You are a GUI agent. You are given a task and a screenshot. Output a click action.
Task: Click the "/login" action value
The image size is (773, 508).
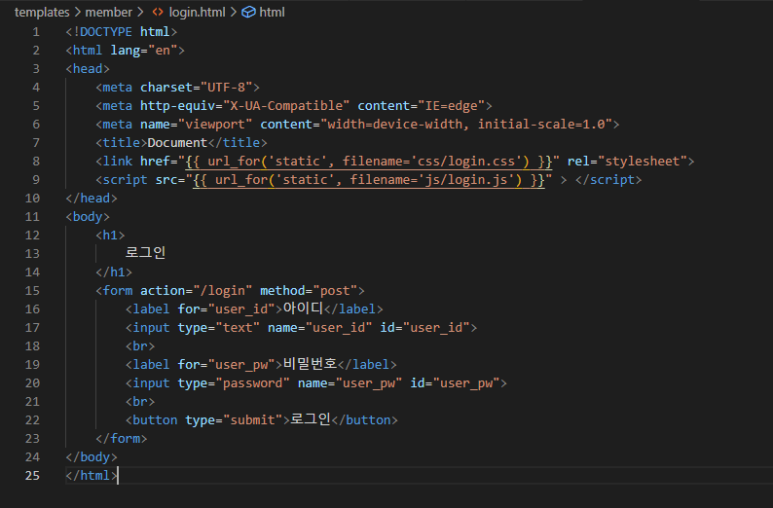(x=222, y=291)
